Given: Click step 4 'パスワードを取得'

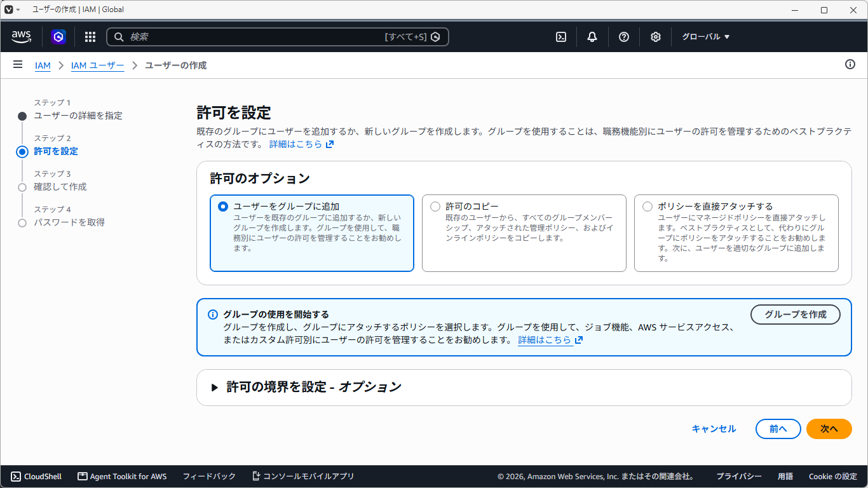Looking at the screenshot, I should tap(69, 222).
